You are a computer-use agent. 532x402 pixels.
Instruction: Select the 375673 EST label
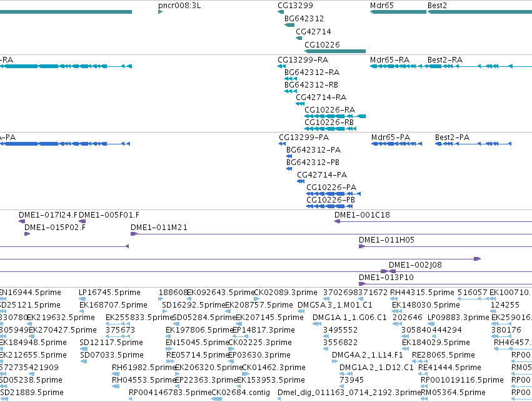120,329
